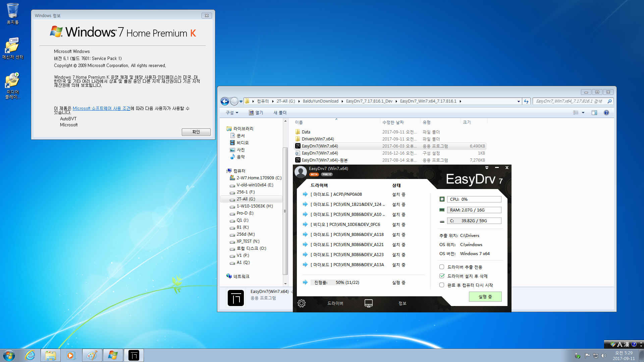This screenshot has width=644, height=362.
Task: Expand '2T-All (G:)' breadcrumb arrow
Action: 299,101
